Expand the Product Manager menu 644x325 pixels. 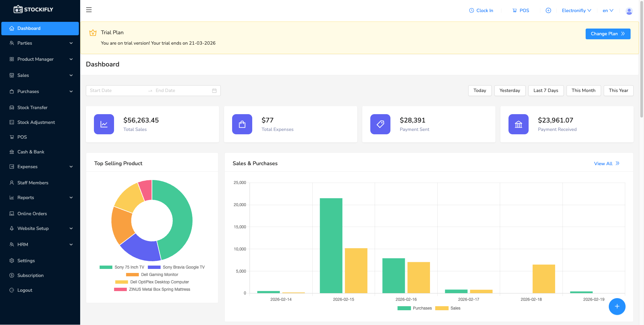coord(36,59)
